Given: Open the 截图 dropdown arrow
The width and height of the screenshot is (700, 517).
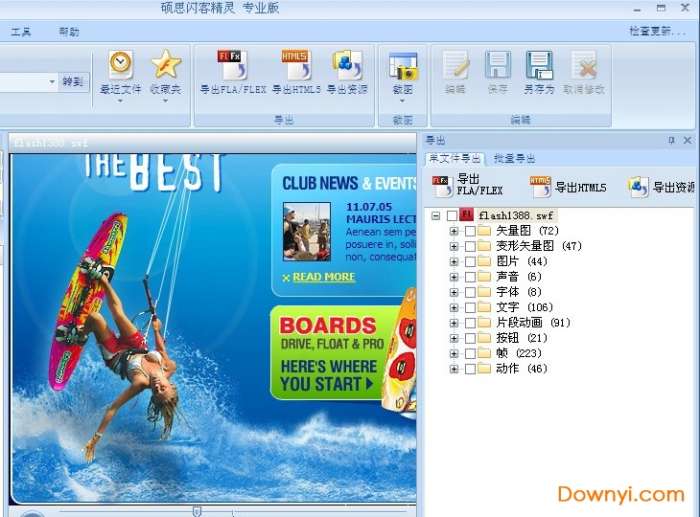Looking at the screenshot, I should 402,101.
